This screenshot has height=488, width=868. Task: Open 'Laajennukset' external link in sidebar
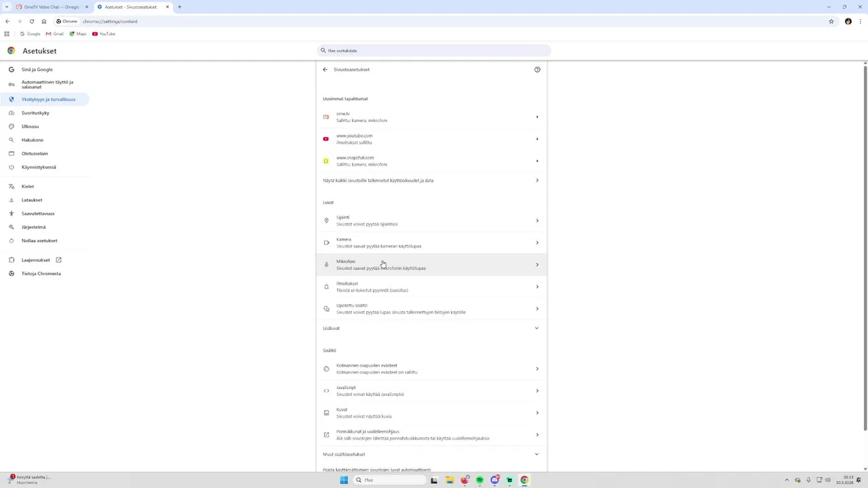tap(45, 260)
